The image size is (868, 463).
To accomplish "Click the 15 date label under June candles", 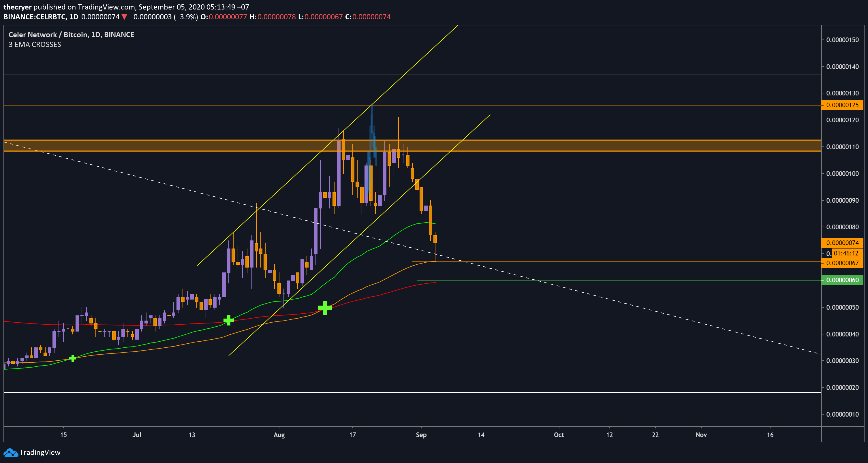I will click(x=63, y=435).
